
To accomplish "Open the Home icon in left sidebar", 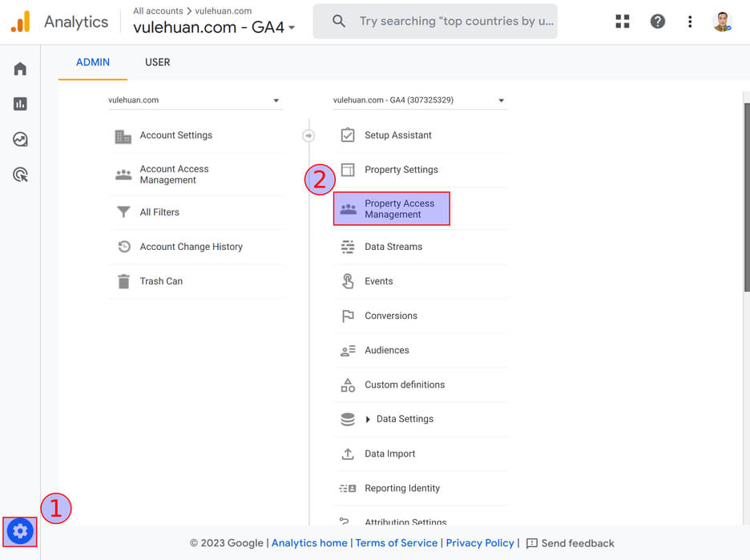I will click(x=20, y=69).
